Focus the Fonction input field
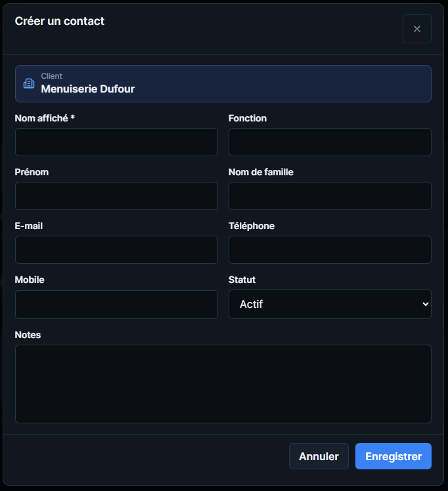This screenshot has height=491, width=448. [x=330, y=142]
